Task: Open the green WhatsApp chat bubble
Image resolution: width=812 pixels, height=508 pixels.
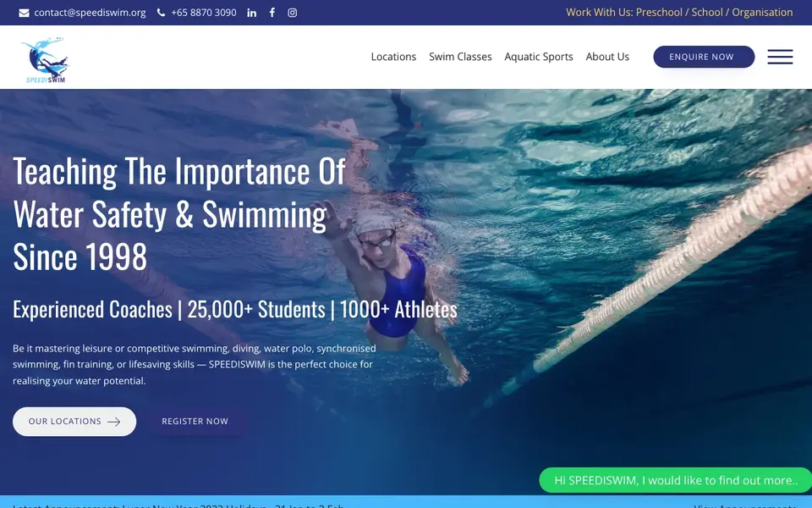Action: point(675,480)
